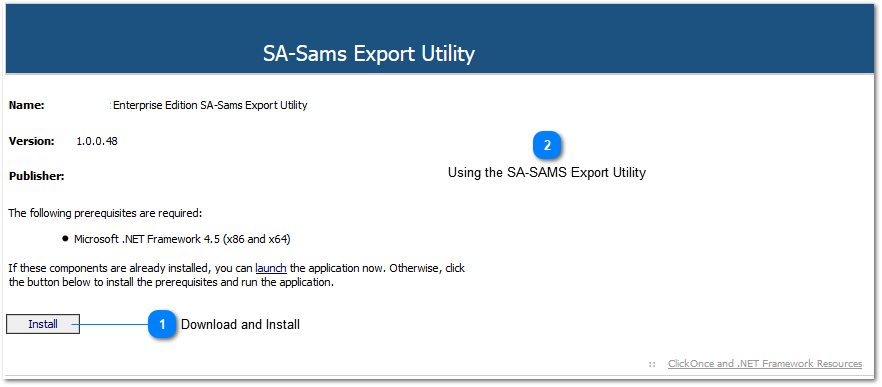Select the SA-Sams Export Utility heading
Image resolution: width=882 pixels, height=387 pixels.
coord(369,54)
